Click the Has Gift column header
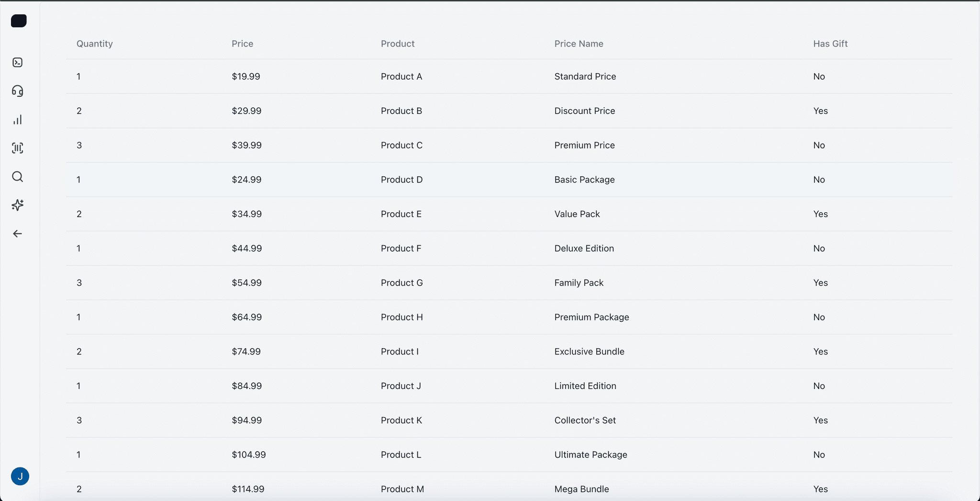The width and height of the screenshot is (980, 501). click(x=830, y=44)
